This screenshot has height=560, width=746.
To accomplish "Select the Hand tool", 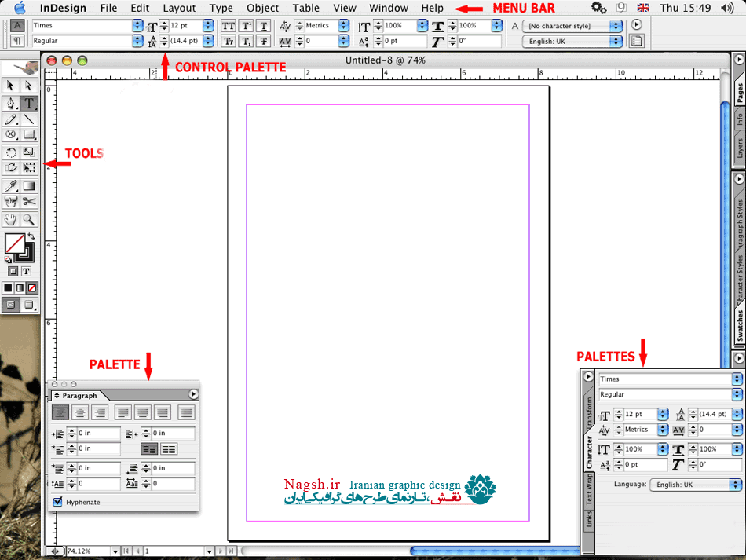I will click(x=10, y=219).
